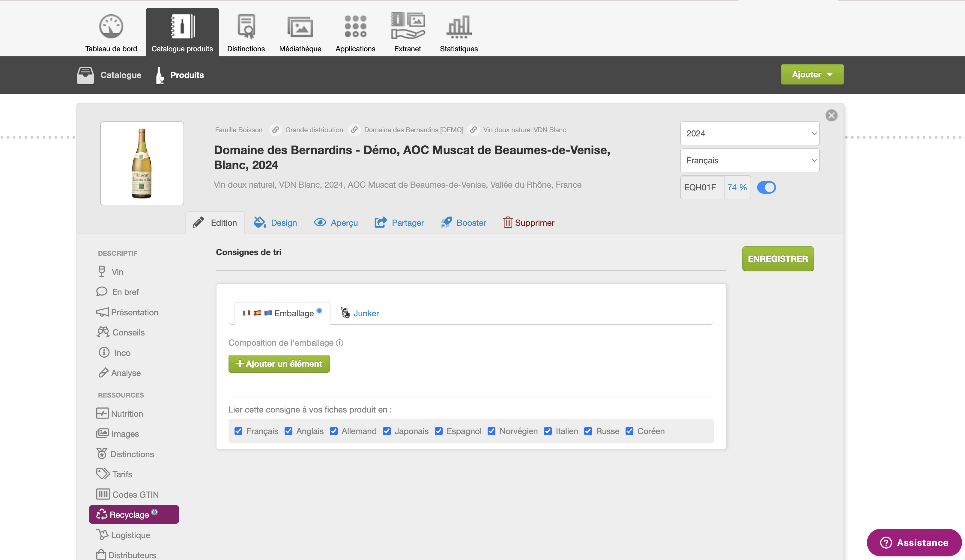The height and width of the screenshot is (560, 965).
Task: Click the EQH01F product code field
Action: pos(702,188)
